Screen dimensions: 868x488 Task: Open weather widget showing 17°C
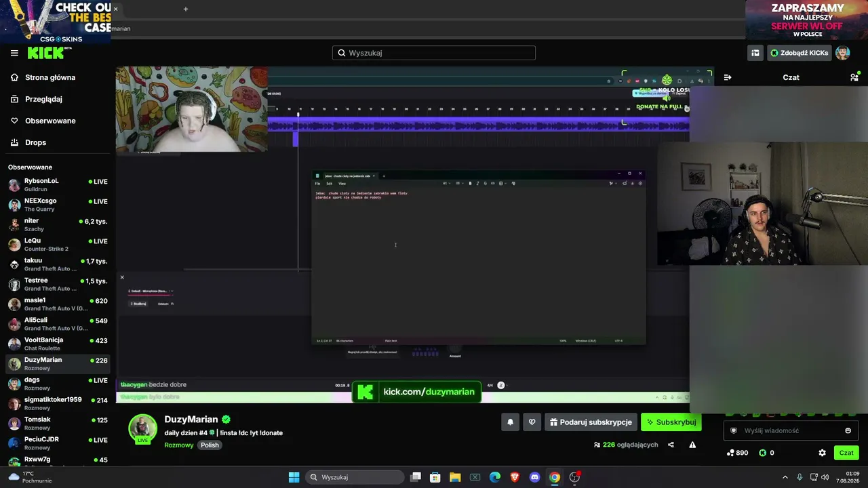(28, 477)
